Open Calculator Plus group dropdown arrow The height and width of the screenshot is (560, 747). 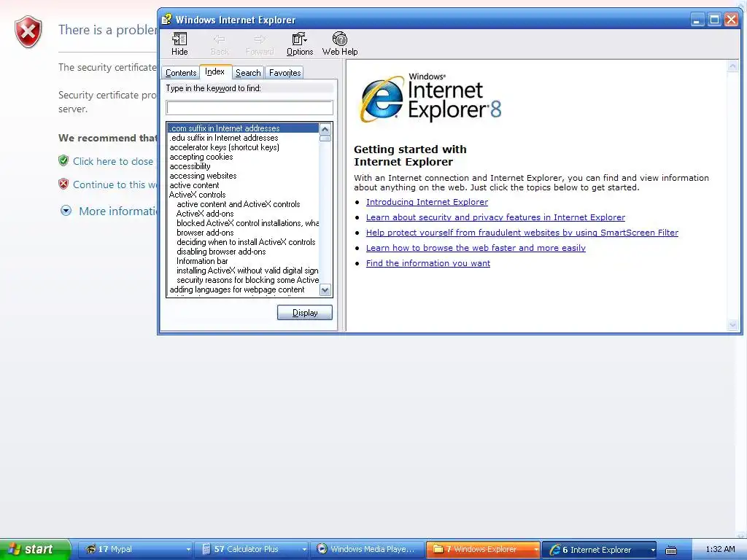304,550
